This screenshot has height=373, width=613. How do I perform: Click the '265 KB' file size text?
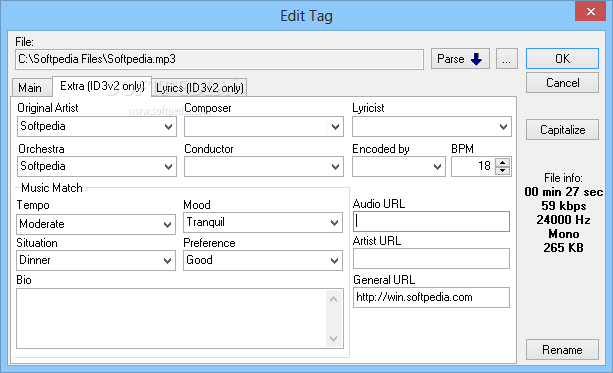563,248
